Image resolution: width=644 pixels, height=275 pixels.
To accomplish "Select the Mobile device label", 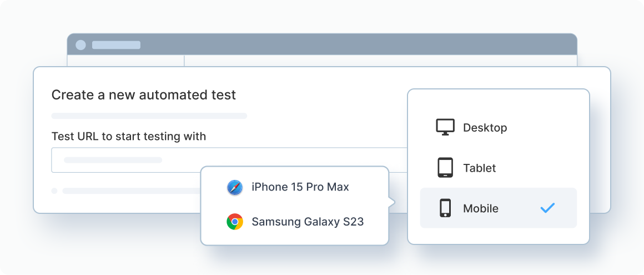I will (x=481, y=209).
